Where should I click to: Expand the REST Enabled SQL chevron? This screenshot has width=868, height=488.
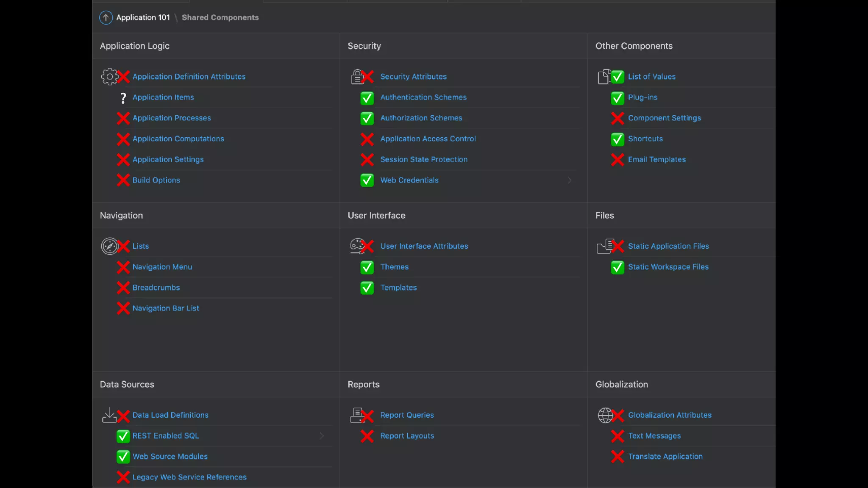click(322, 436)
